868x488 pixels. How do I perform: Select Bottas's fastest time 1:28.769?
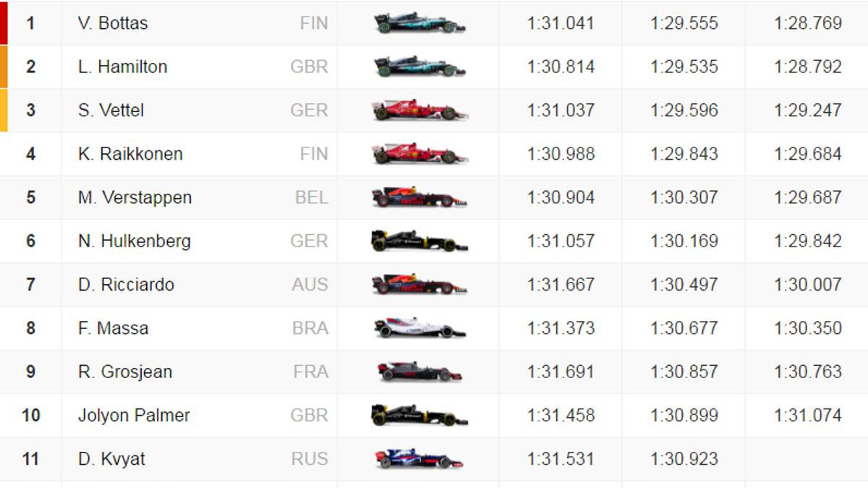[807, 23]
